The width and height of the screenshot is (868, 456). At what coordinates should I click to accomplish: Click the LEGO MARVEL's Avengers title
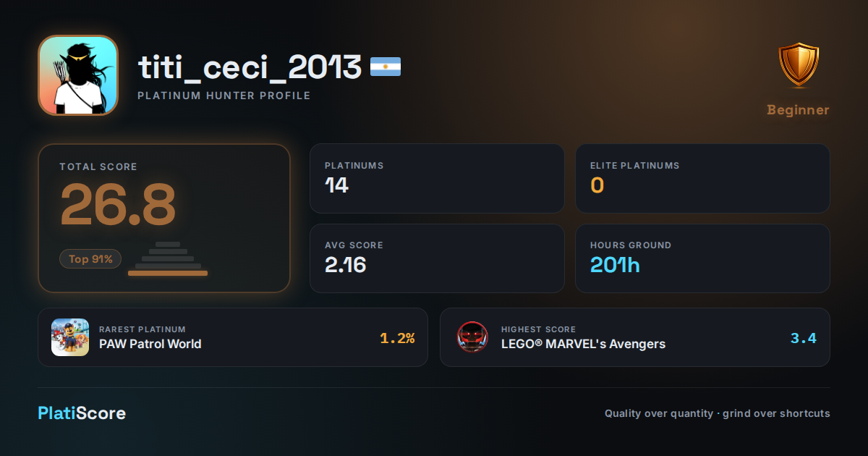584,344
